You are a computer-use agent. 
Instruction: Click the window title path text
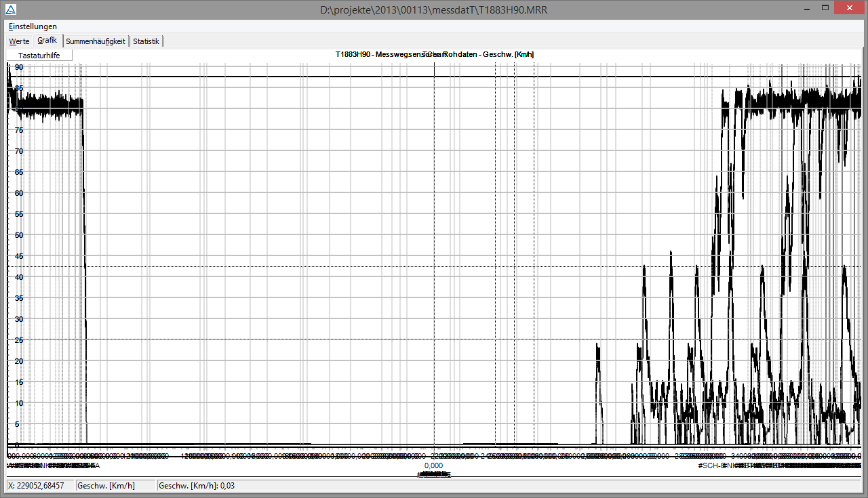click(434, 9)
